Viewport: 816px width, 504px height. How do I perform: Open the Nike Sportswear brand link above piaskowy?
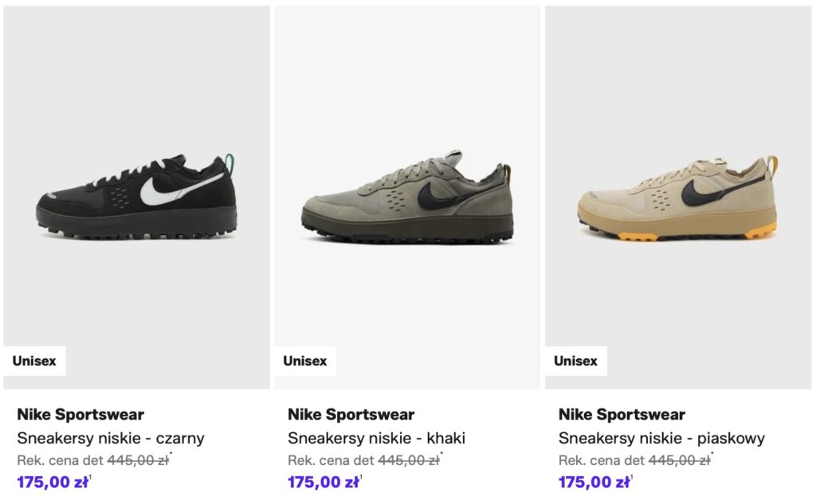[x=622, y=415]
